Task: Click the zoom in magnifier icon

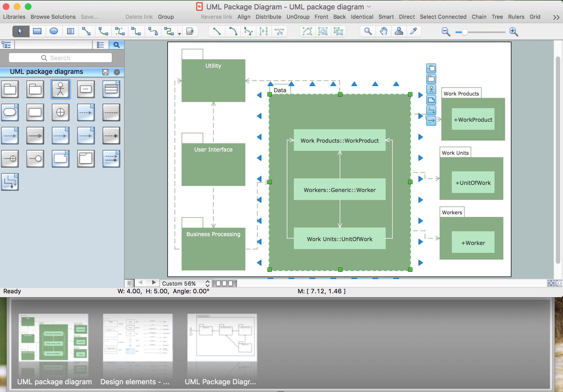Action: 514,32
